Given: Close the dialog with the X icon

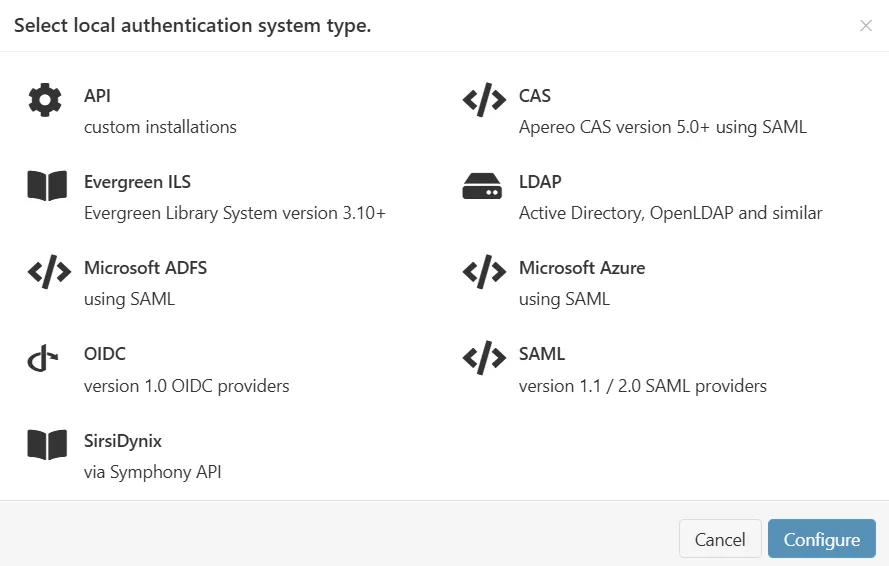Looking at the screenshot, I should pos(865,26).
